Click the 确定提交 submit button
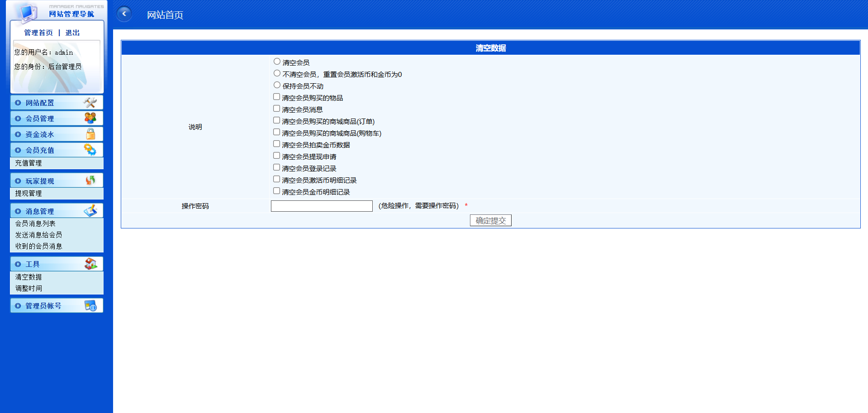 [x=491, y=220]
